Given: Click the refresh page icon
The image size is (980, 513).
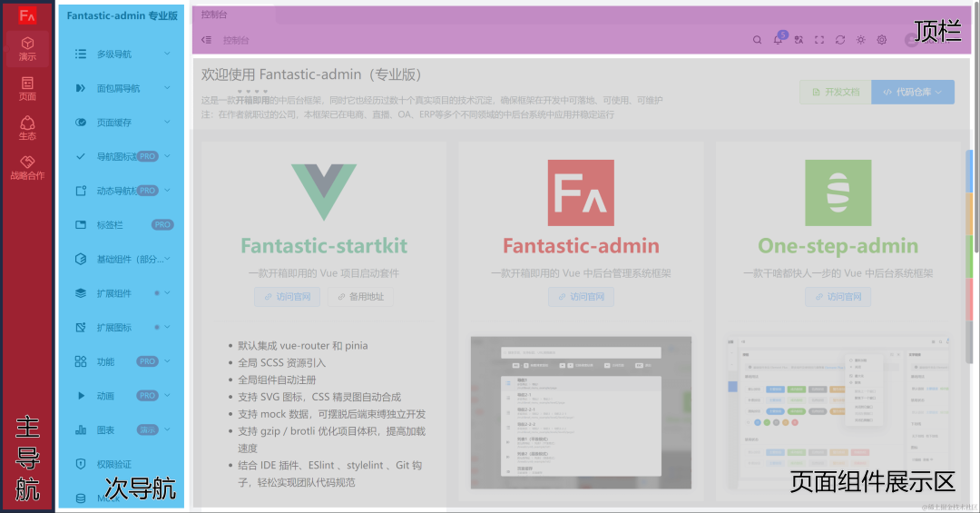Looking at the screenshot, I should click(x=840, y=40).
